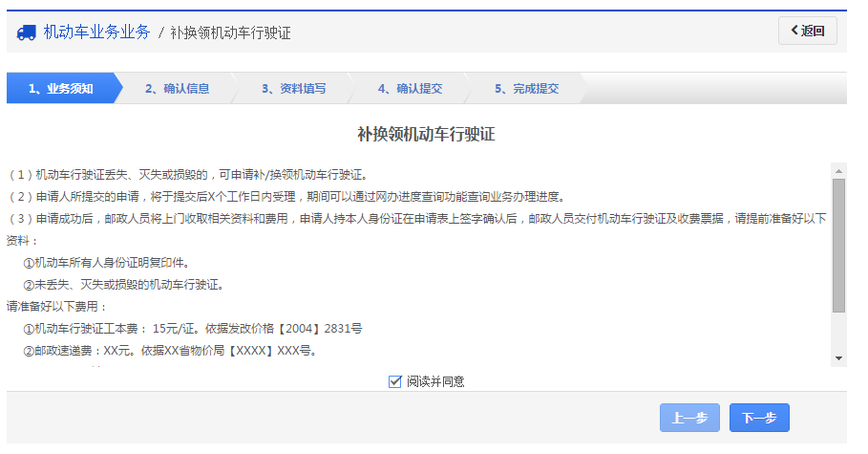868x454 pixels.
Task: Click the 阅读并同意 label text
Action: [x=435, y=381]
